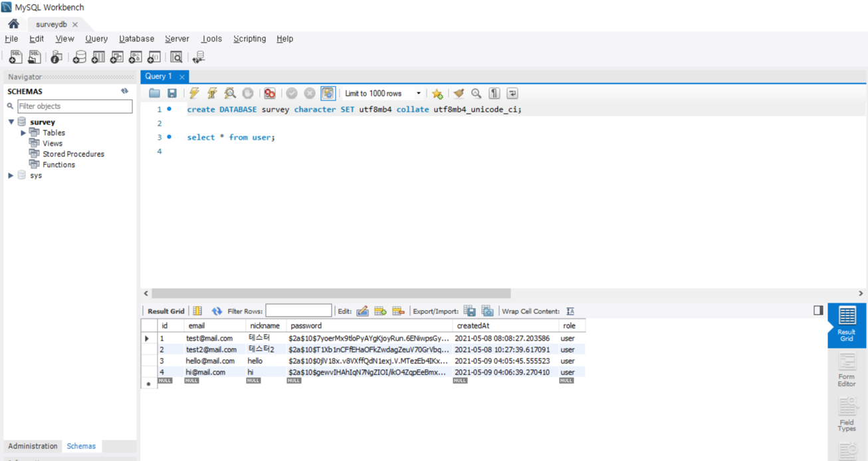The width and height of the screenshot is (868, 461).
Task: Reconnect to DBMS toolbar icon
Action: 198,57
